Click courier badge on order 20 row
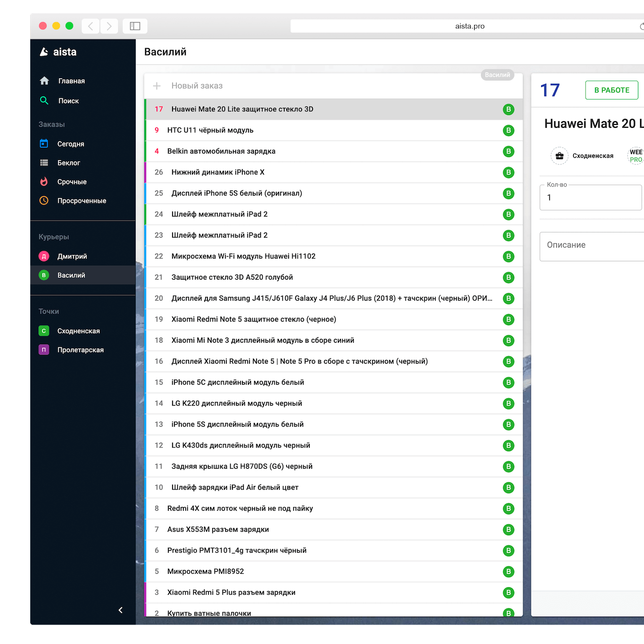Image resolution: width=644 pixels, height=644 pixels. (508, 298)
